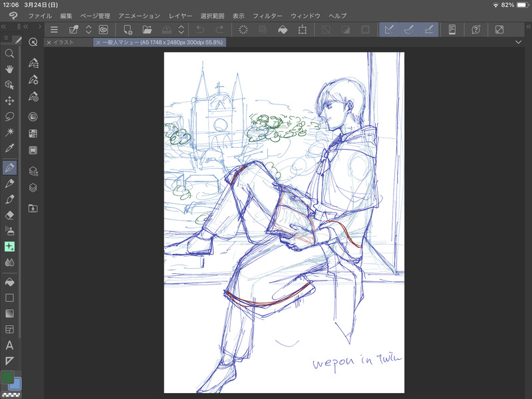Image resolution: width=532 pixels, height=399 pixels.
Task: Open a file using the folder icon
Action: pos(147,30)
